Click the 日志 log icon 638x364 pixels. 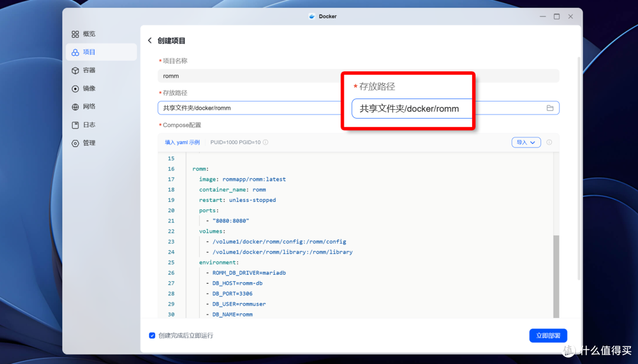pos(75,125)
